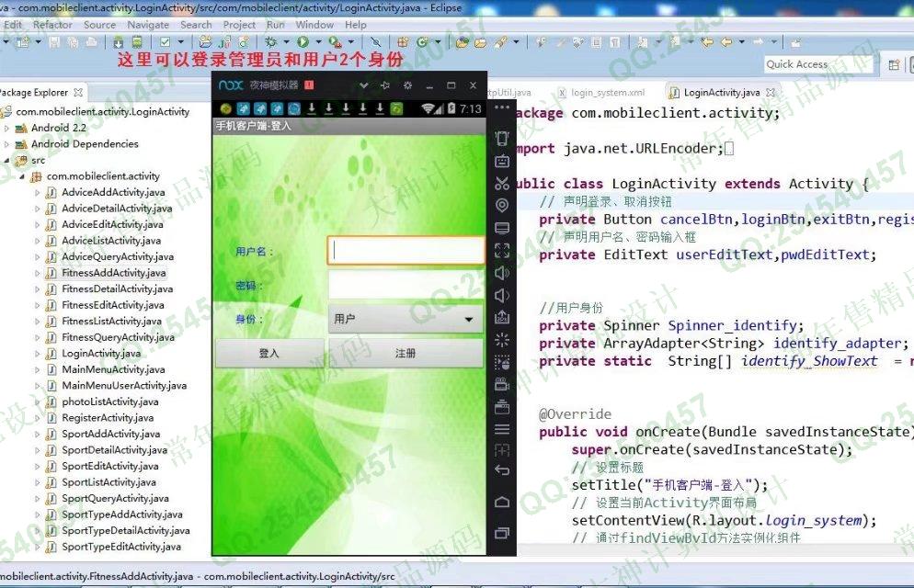Select photoListActivity.java in Package Explorer
Screen dimensions: 914x588
click(x=110, y=401)
